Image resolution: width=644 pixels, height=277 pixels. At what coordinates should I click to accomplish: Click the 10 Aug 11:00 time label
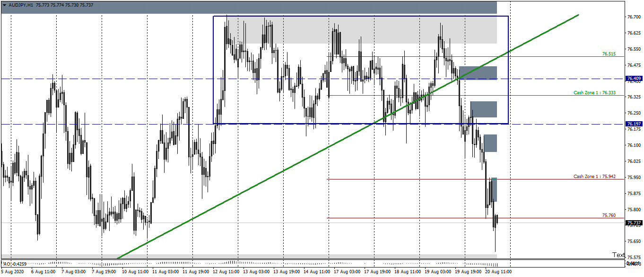coord(136,272)
